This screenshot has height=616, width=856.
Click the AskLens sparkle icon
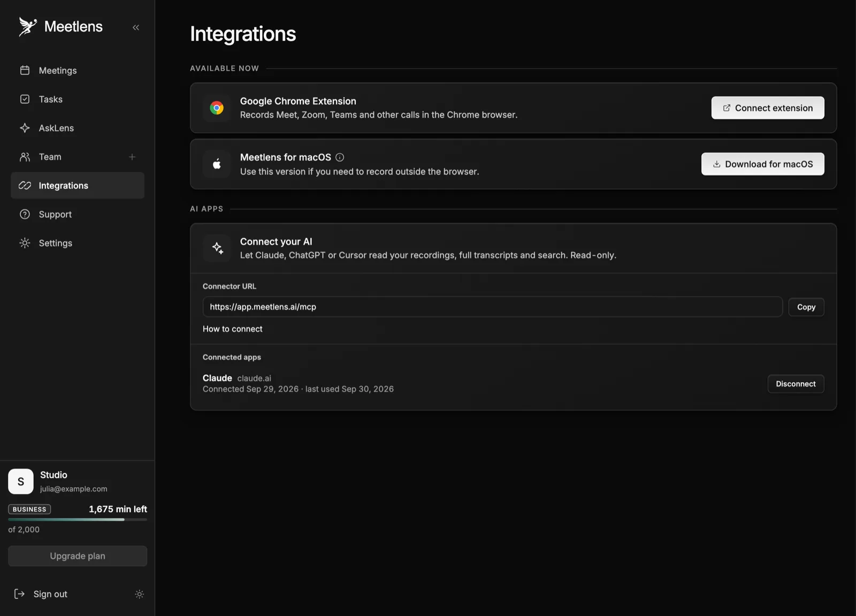pyautogui.click(x=25, y=128)
